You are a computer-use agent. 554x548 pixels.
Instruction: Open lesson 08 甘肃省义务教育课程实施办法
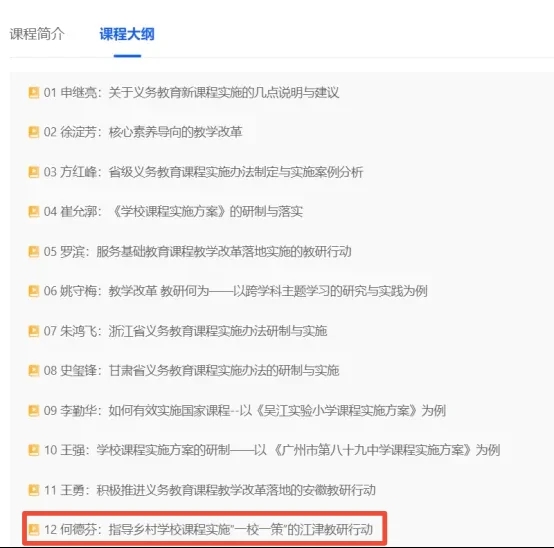pos(191,371)
